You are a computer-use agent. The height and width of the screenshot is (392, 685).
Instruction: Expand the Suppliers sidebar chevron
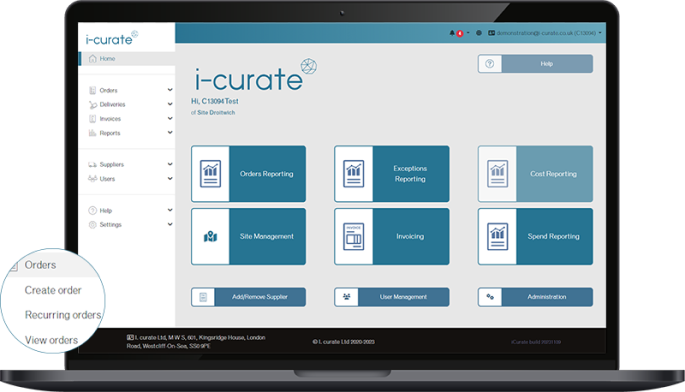[170, 164]
